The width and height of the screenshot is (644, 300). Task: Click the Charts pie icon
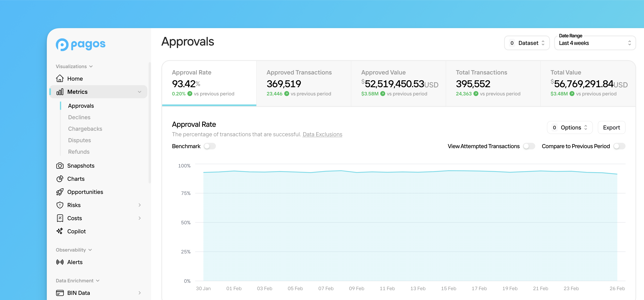click(x=60, y=179)
